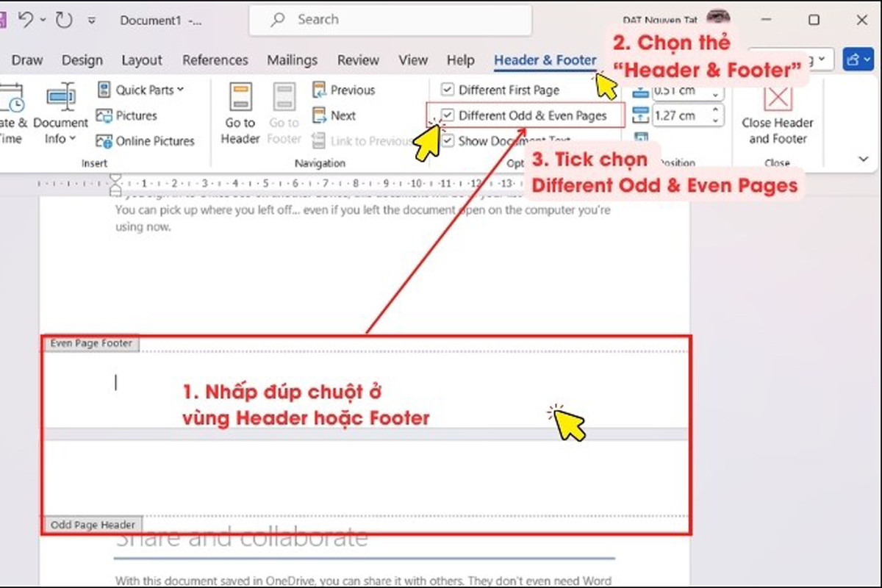Screen dimensions: 882x588
Task: Toggle the Different First Page checkbox
Action: [447, 90]
